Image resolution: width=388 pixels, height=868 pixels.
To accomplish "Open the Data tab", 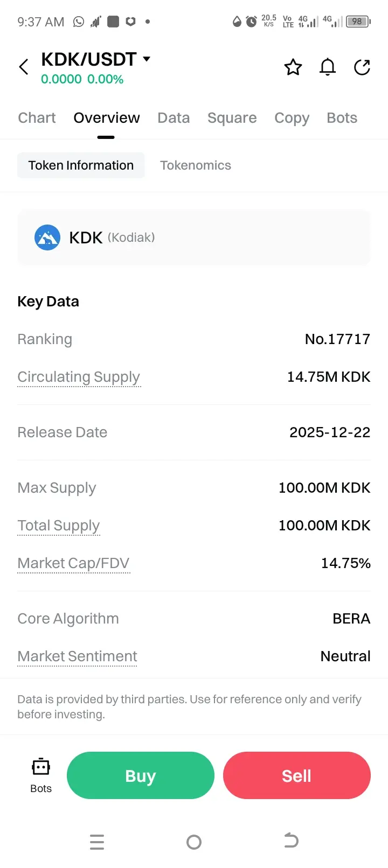I will click(174, 118).
